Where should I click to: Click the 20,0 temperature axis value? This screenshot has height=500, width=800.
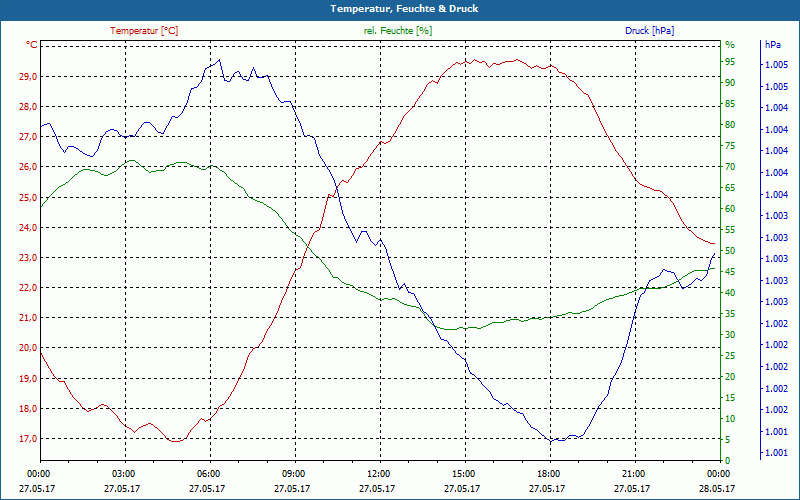28,348
